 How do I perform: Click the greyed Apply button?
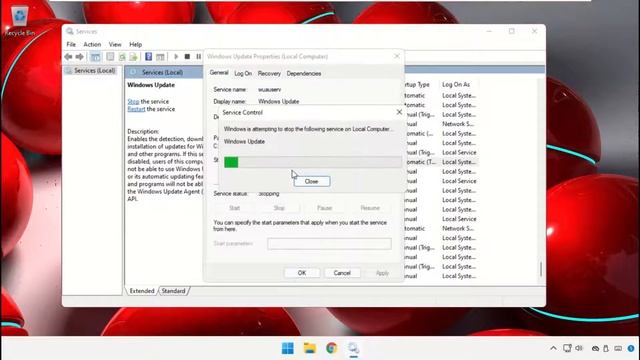382,273
